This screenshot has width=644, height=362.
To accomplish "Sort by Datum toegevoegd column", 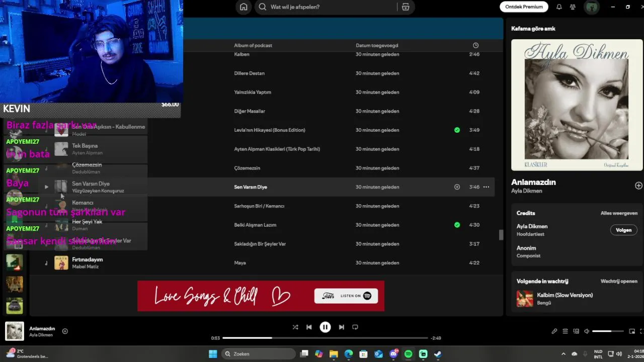I will (377, 45).
